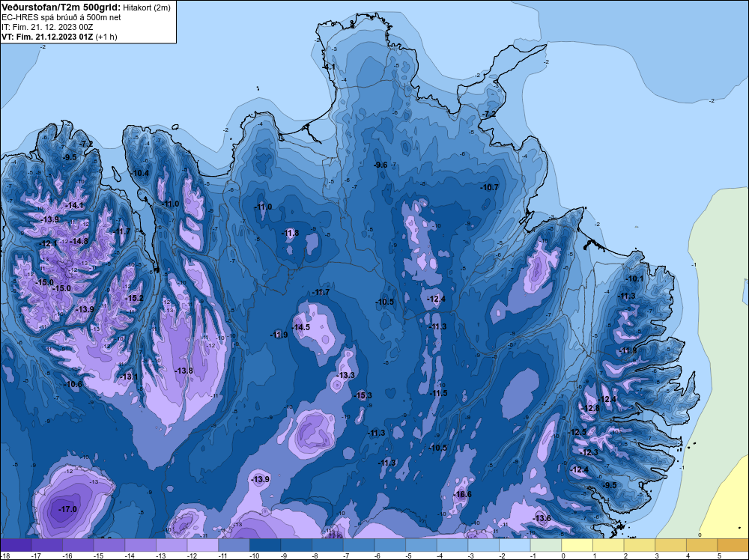This screenshot has width=749, height=560.
Task: Pick the legend color between 0 and 1
Action: pyautogui.click(x=577, y=545)
